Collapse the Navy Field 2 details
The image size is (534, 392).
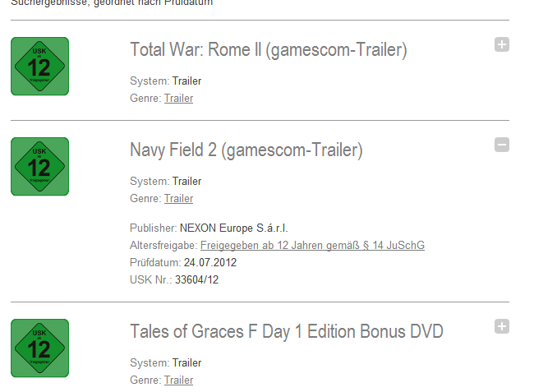pos(502,145)
